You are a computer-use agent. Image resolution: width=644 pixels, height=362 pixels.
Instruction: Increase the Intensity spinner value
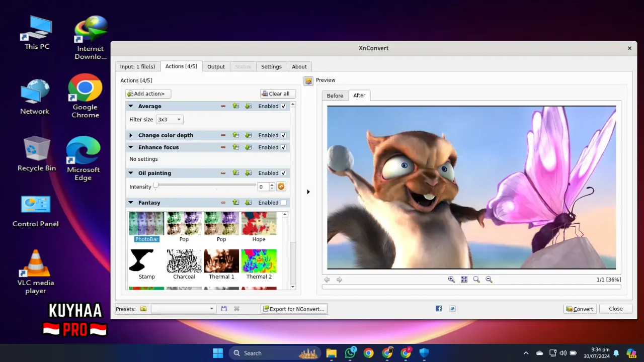[x=272, y=185]
